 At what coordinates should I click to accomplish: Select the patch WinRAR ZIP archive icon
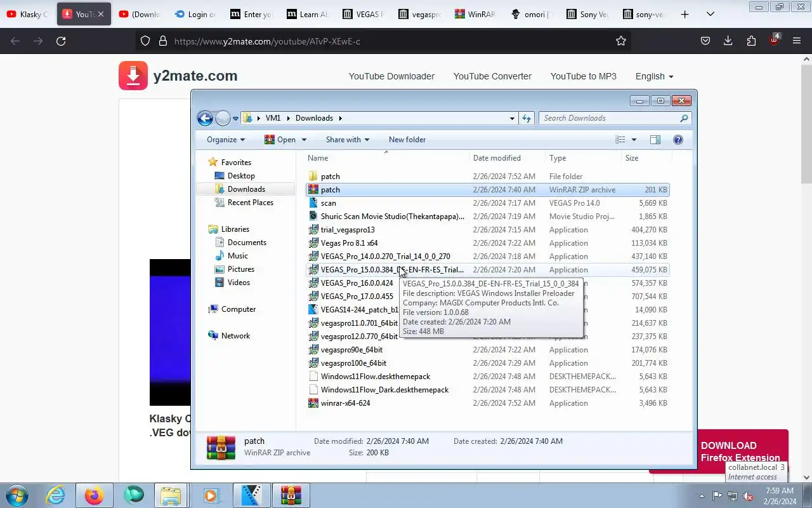[x=313, y=190]
